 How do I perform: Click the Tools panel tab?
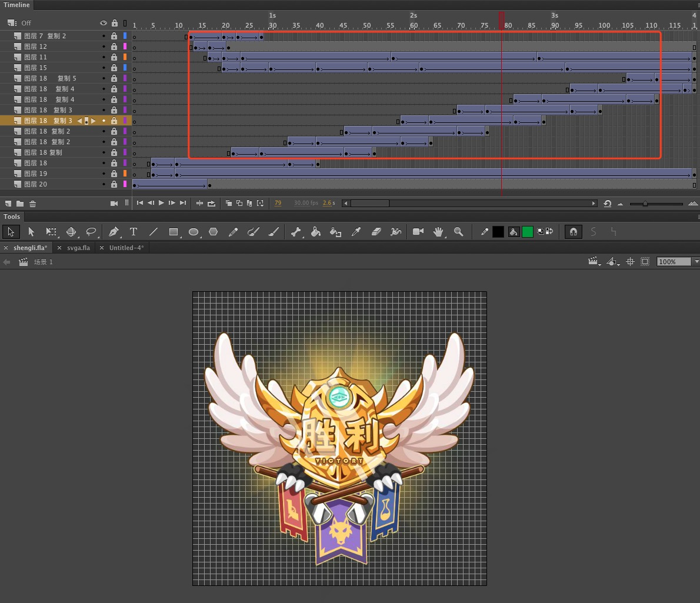tap(12, 216)
